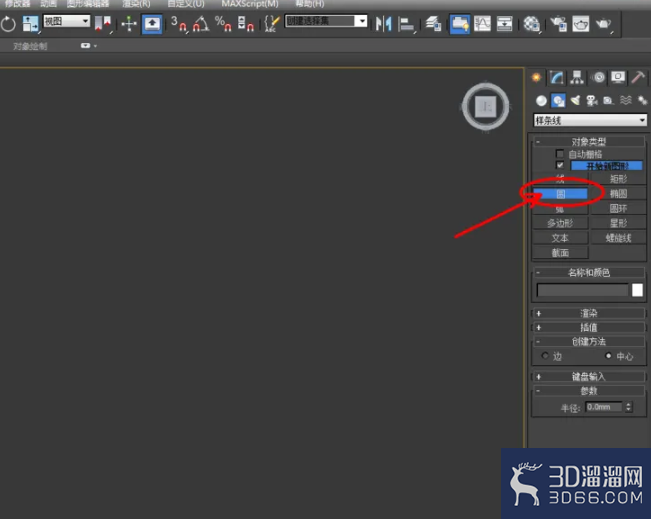Click Select and Manipulate cross icon
The image size is (651, 519).
coord(129,24)
